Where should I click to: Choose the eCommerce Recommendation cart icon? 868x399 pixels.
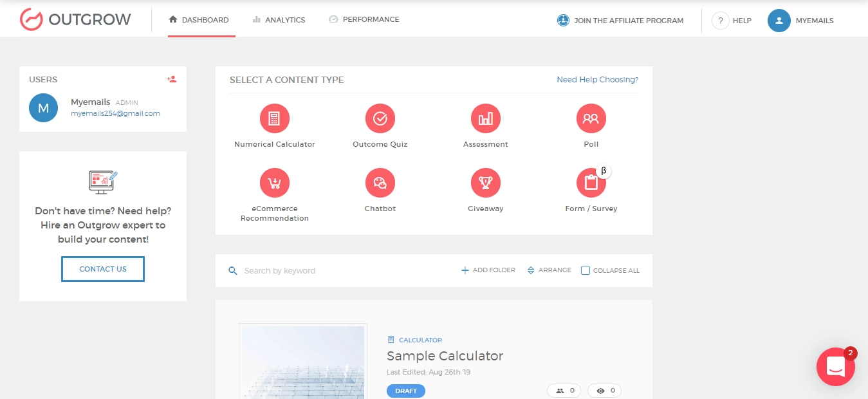pos(275,183)
